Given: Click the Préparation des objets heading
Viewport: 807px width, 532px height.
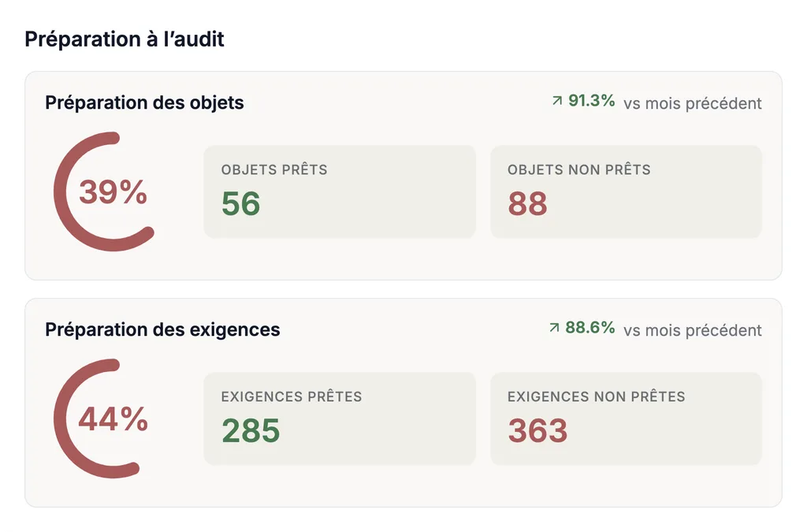Looking at the screenshot, I should tap(145, 103).
